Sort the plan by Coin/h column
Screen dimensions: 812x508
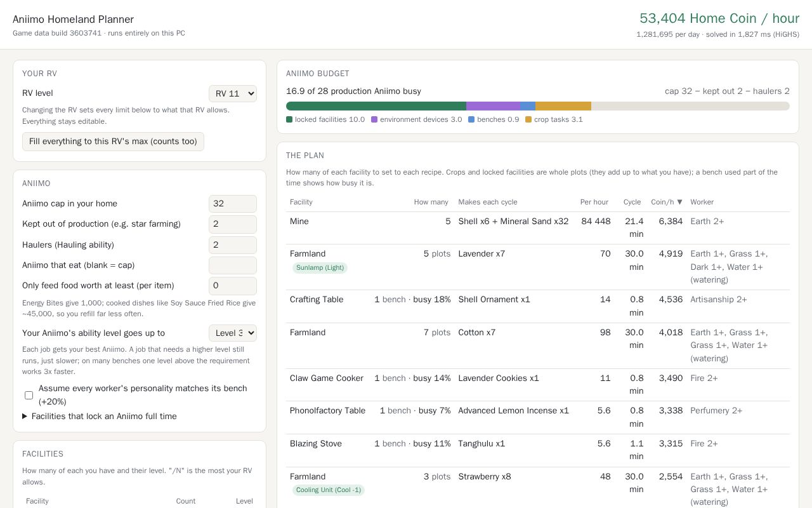tap(667, 202)
